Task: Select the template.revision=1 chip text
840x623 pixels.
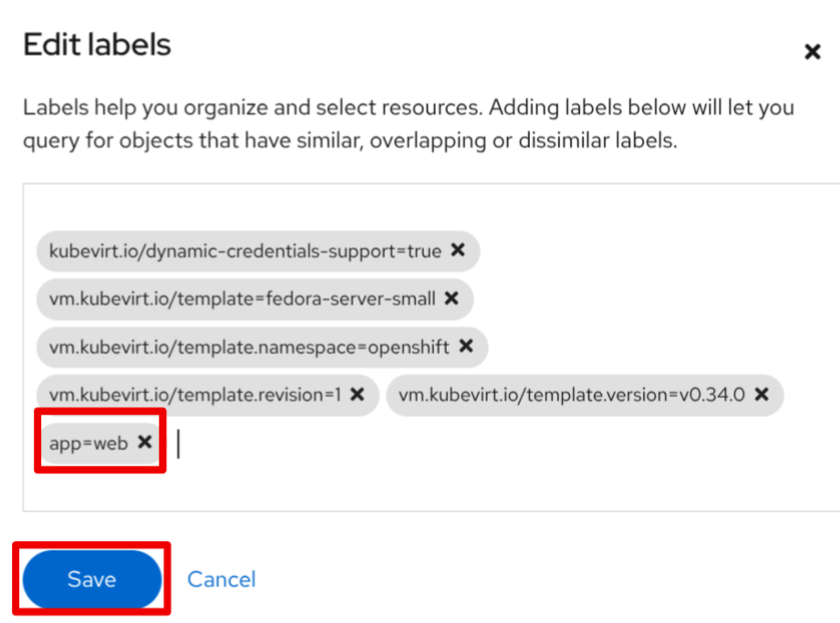Action: click(194, 395)
